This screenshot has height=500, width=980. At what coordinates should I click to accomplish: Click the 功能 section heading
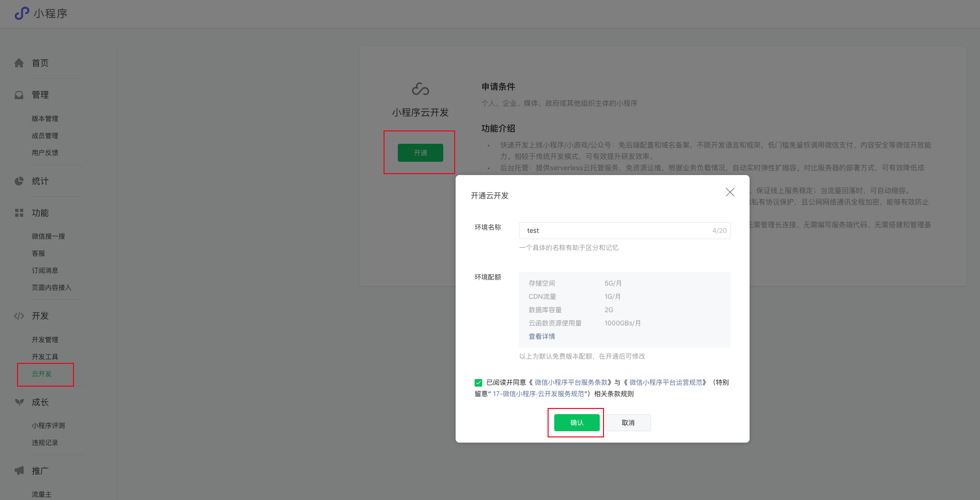(x=40, y=213)
